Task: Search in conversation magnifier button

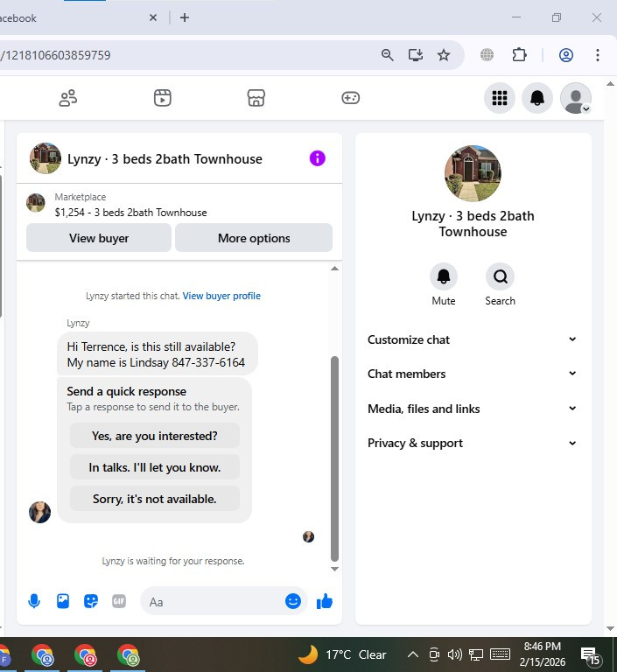Action: (x=500, y=276)
